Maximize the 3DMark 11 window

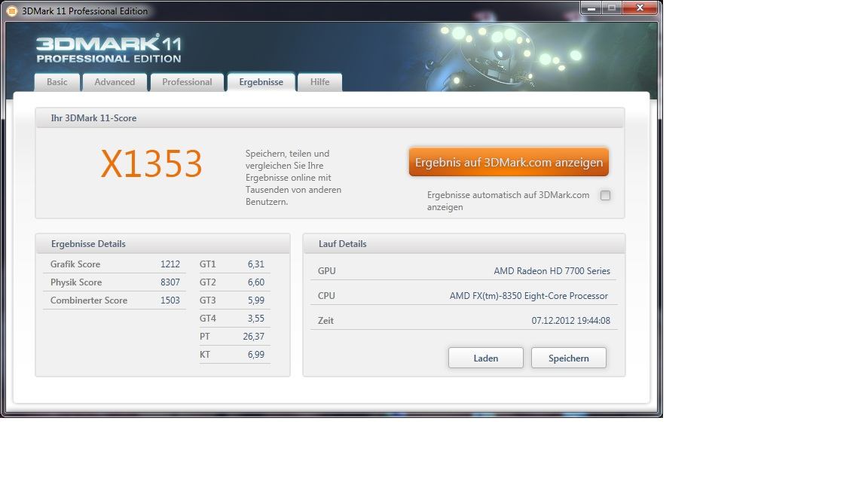[612, 8]
